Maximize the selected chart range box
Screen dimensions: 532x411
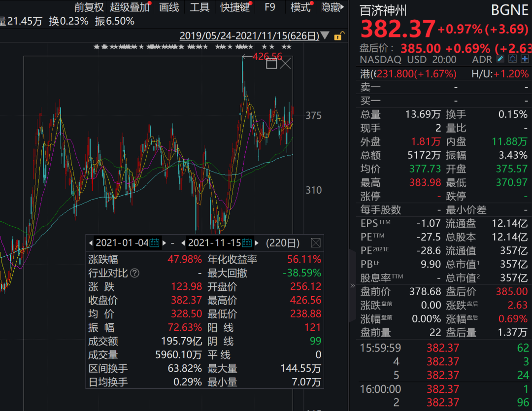point(271,63)
